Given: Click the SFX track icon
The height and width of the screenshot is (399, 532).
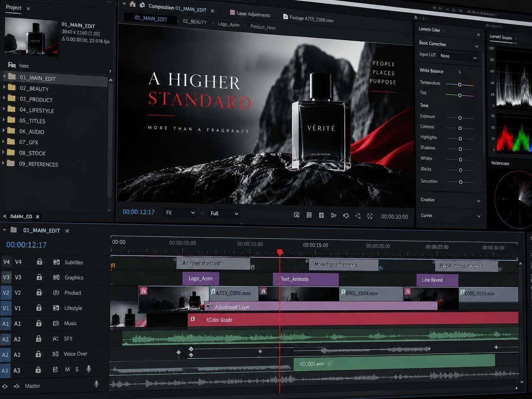Looking at the screenshot, I should (55, 339).
